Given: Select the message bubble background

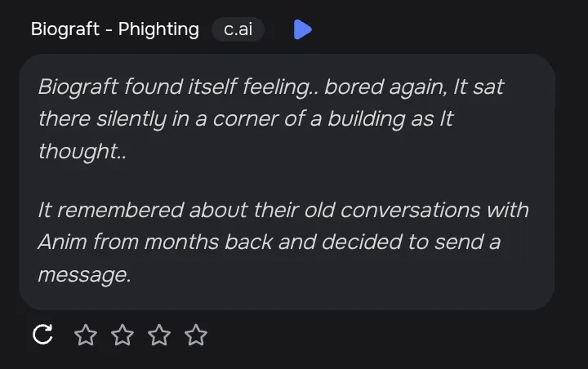Looking at the screenshot, I should pyautogui.click(x=287, y=182).
